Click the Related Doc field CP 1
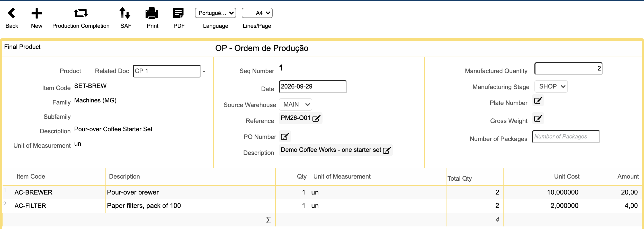The image size is (644, 229). point(167,71)
